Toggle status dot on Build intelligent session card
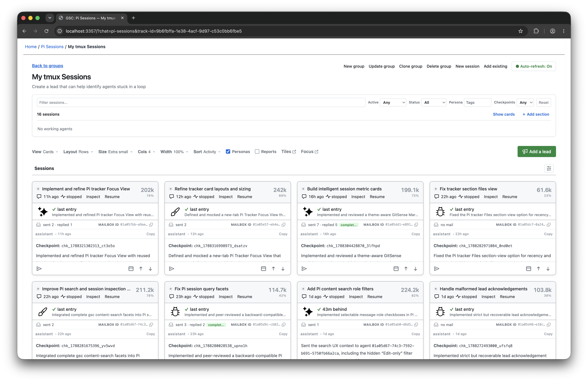588x382 pixels. [303, 189]
